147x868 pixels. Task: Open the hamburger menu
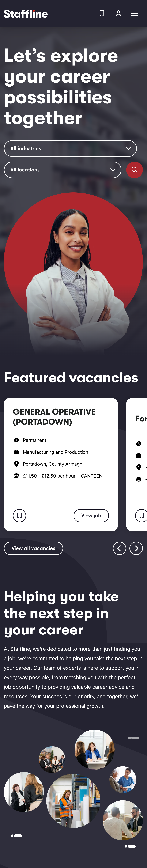click(x=135, y=14)
